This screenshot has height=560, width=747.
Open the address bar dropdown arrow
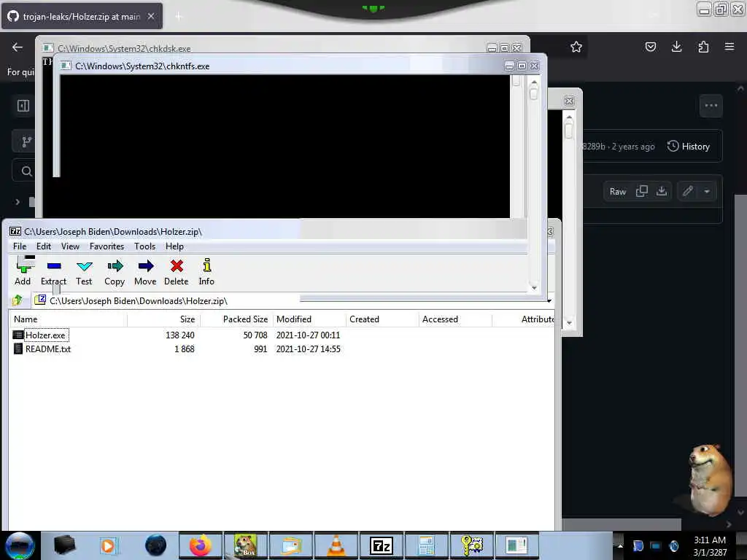[549, 301]
